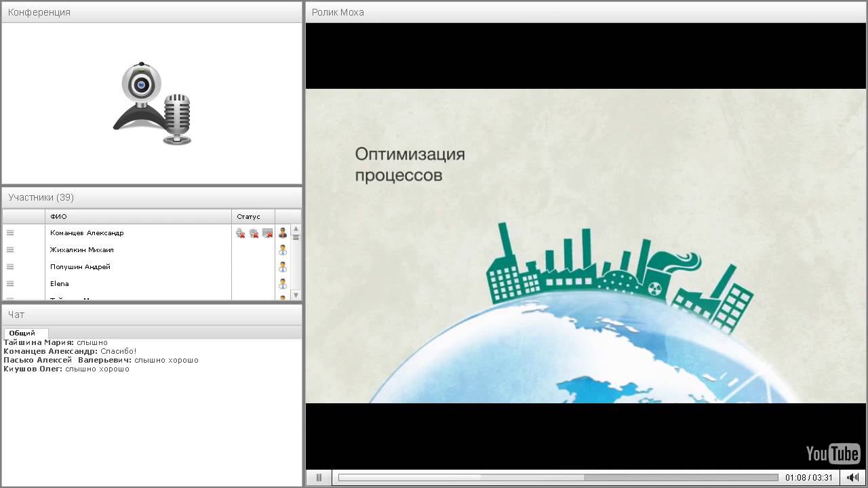Select participant Жихалкин Михаил
The image size is (868, 488).
coord(82,249)
